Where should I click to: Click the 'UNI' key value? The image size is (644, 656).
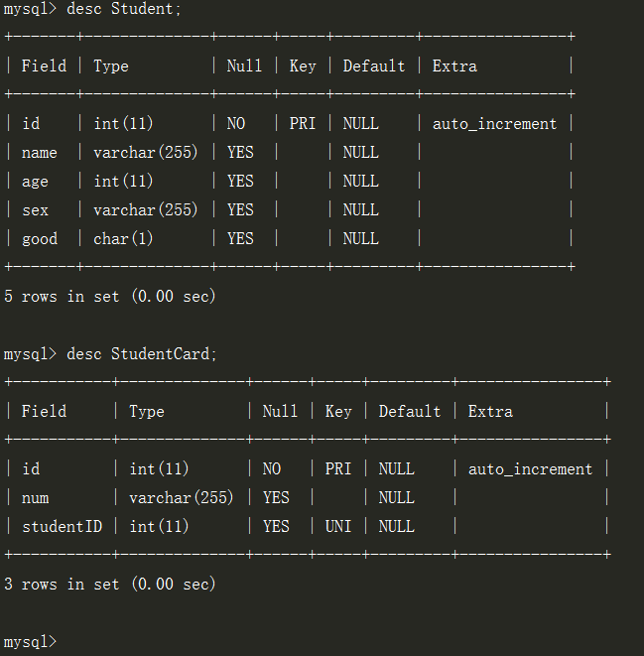[x=338, y=527]
